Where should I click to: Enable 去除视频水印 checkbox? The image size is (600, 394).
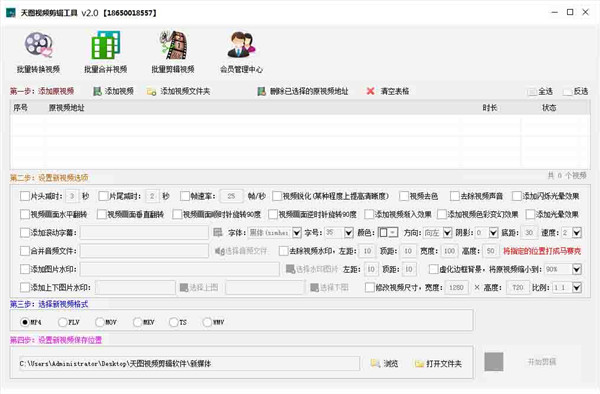coord(284,251)
